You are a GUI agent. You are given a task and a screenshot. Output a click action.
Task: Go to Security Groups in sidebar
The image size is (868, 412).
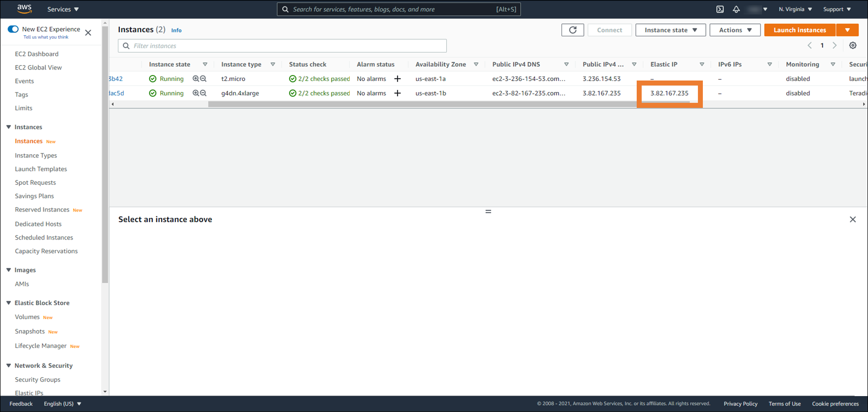37,379
